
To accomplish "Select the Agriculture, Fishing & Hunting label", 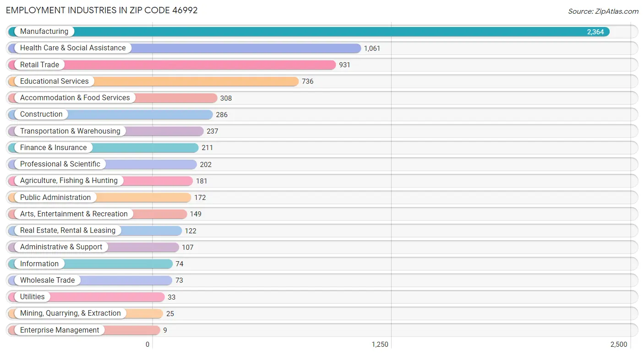I will [69, 181].
